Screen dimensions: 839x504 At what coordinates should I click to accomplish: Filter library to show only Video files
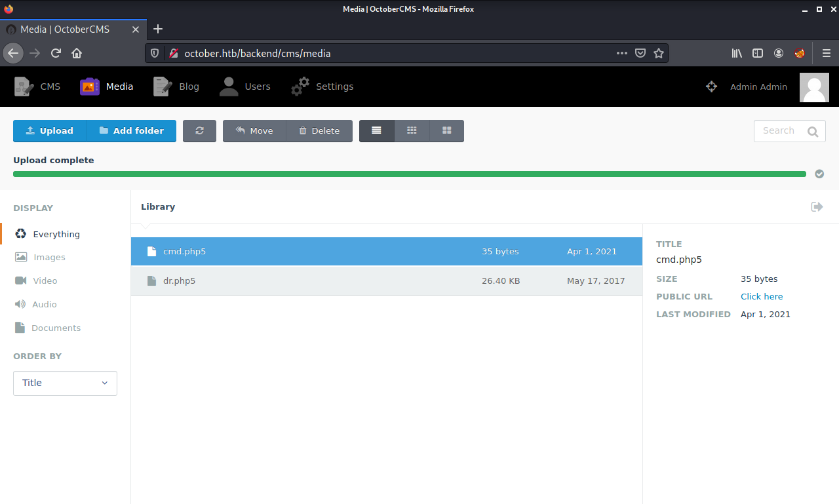pyautogui.click(x=45, y=281)
